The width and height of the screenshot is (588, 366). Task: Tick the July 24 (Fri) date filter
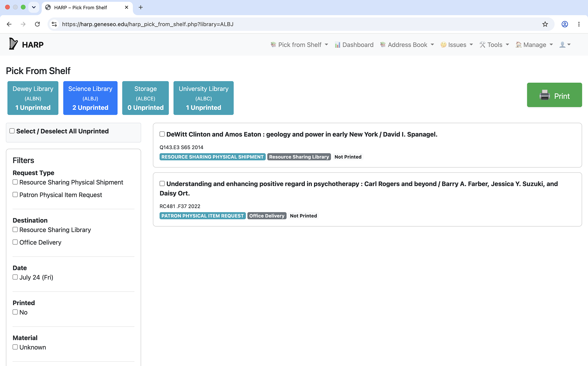click(15, 277)
